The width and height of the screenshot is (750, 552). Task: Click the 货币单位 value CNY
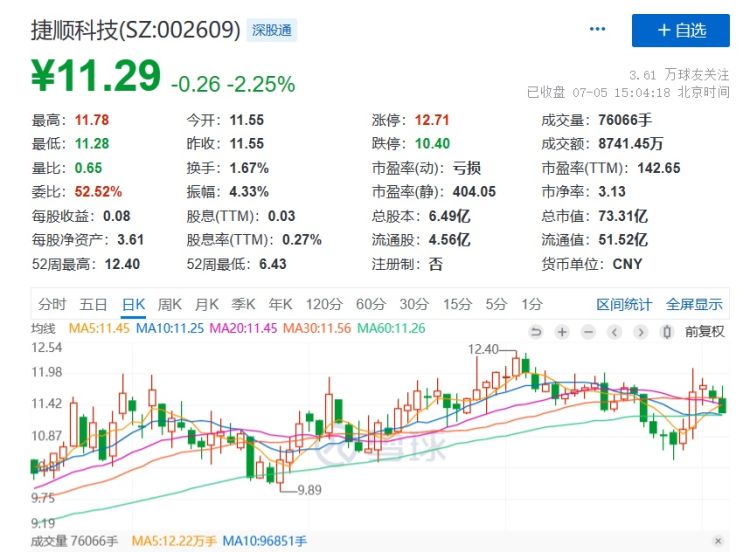click(x=628, y=264)
